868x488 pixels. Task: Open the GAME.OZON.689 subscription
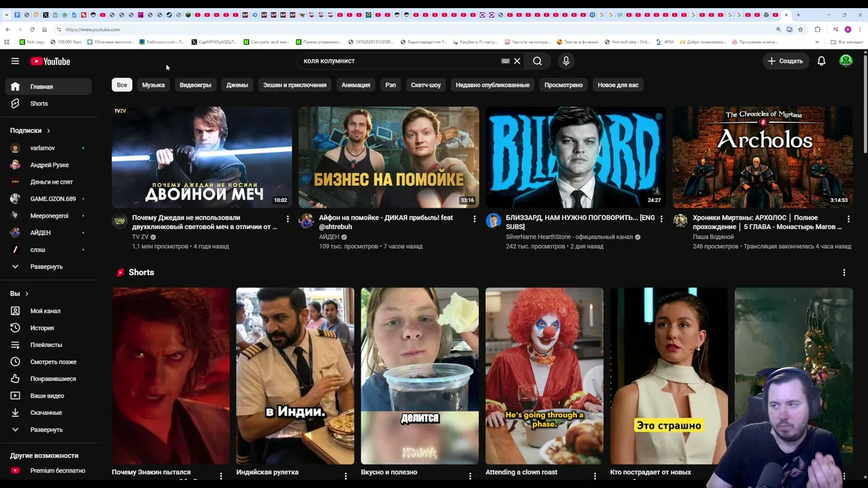click(47, 199)
